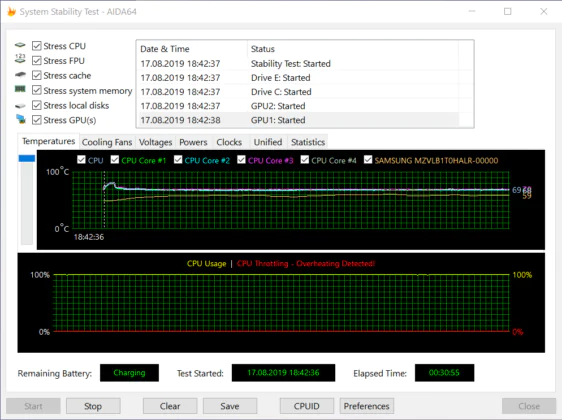Toggle the Stress GPU(s) checkbox
This screenshot has width=562, height=420.
37,120
